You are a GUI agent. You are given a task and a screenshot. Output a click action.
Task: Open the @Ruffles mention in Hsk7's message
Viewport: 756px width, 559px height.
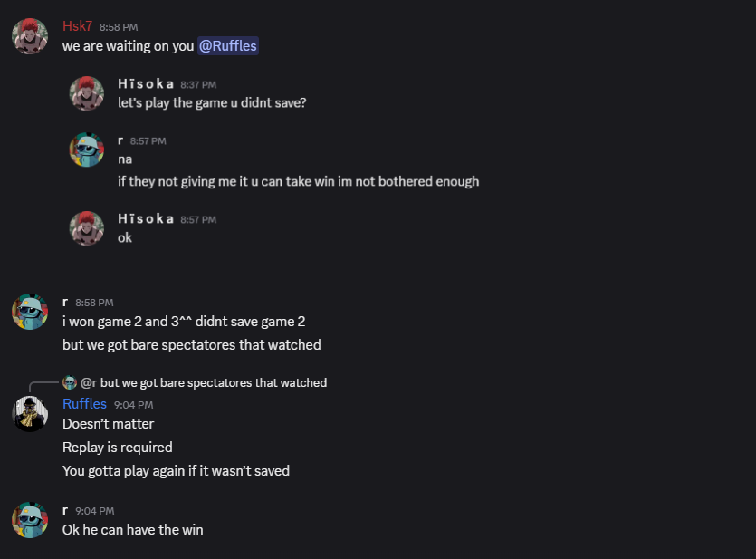pyautogui.click(x=228, y=45)
